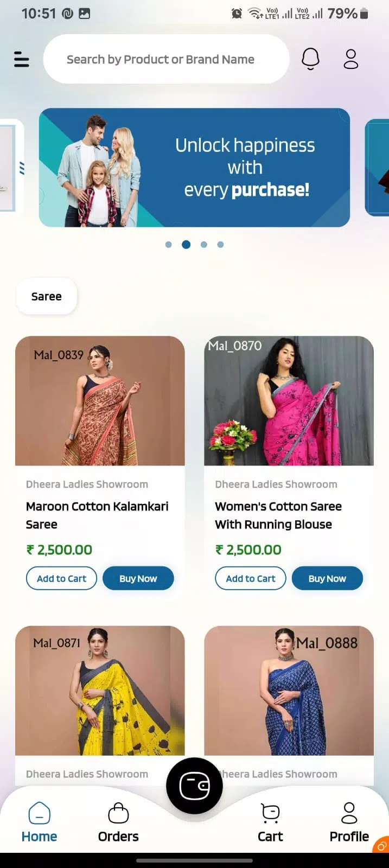Open the Orders tab
Screen dimensions: 389x868
point(118,822)
